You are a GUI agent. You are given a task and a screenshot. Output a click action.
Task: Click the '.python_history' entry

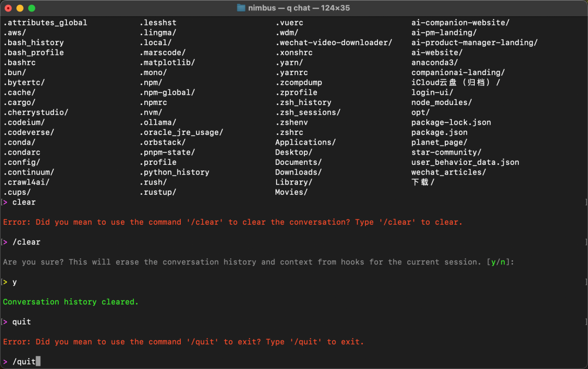pyautogui.click(x=174, y=172)
